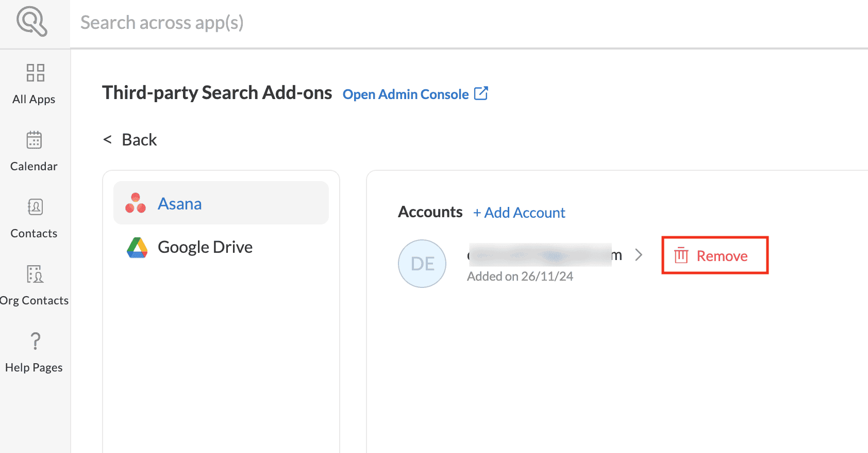Open the Admin Console link
Image resolution: width=868 pixels, height=453 pixels.
click(406, 94)
